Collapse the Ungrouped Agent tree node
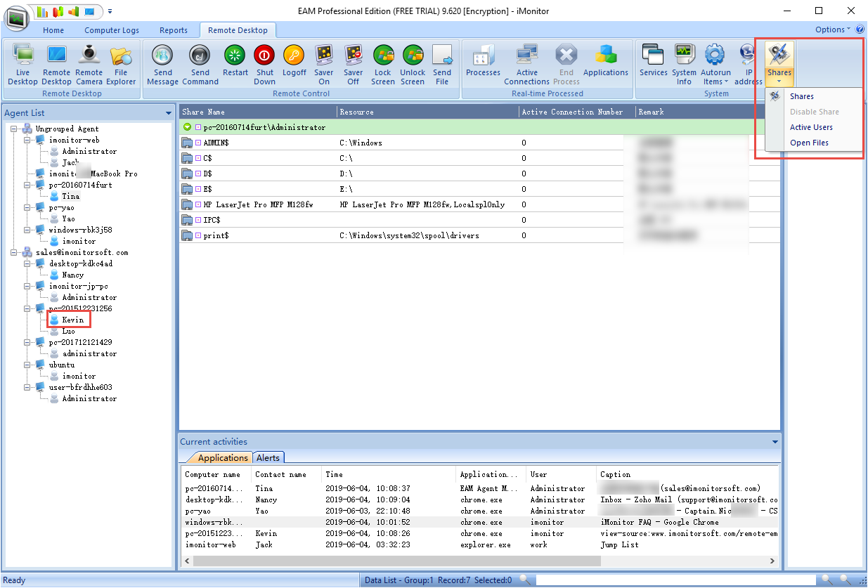Screen dimensions: 868x588 [x=13, y=129]
